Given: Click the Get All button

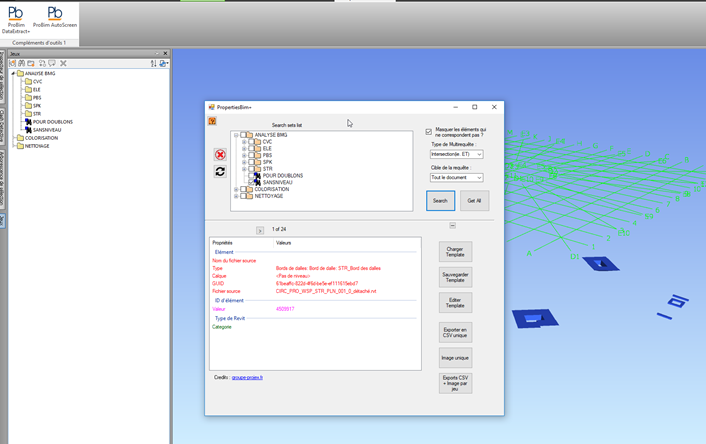Looking at the screenshot, I should (474, 201).
